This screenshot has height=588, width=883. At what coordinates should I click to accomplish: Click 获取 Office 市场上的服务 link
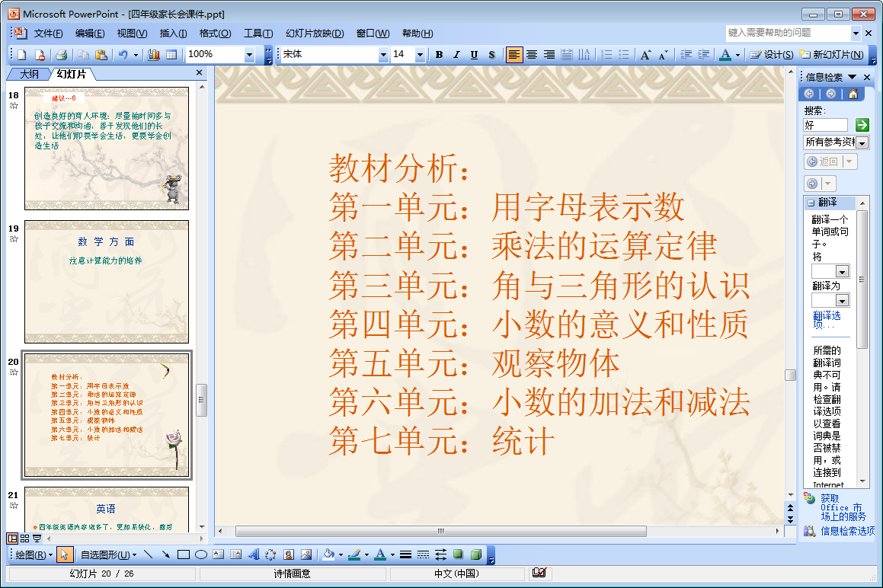[x=843, y=507]
